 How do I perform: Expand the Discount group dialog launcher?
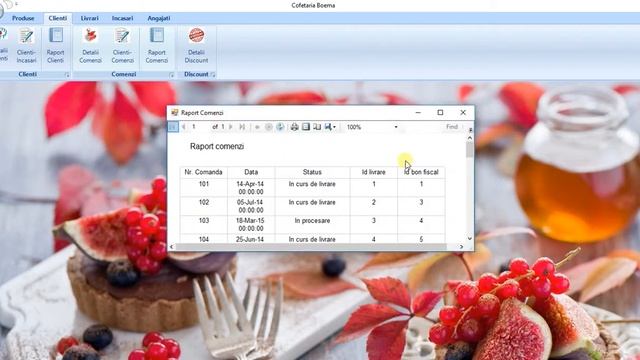[213, 75]
